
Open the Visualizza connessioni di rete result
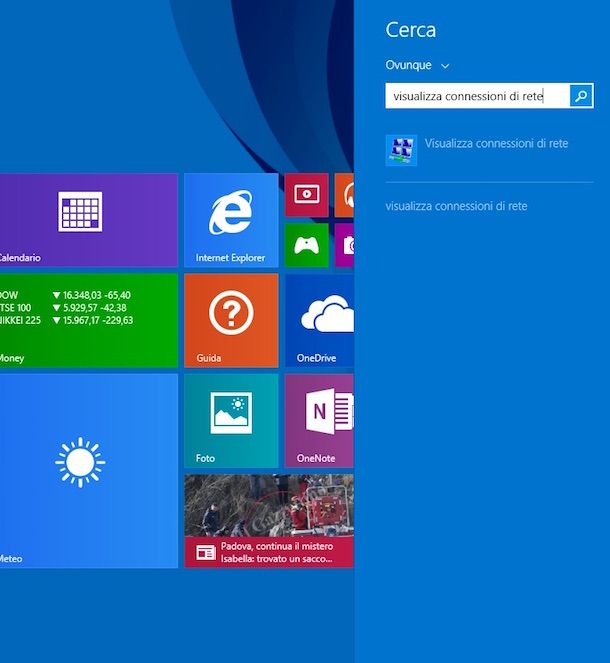coord(490,150)
